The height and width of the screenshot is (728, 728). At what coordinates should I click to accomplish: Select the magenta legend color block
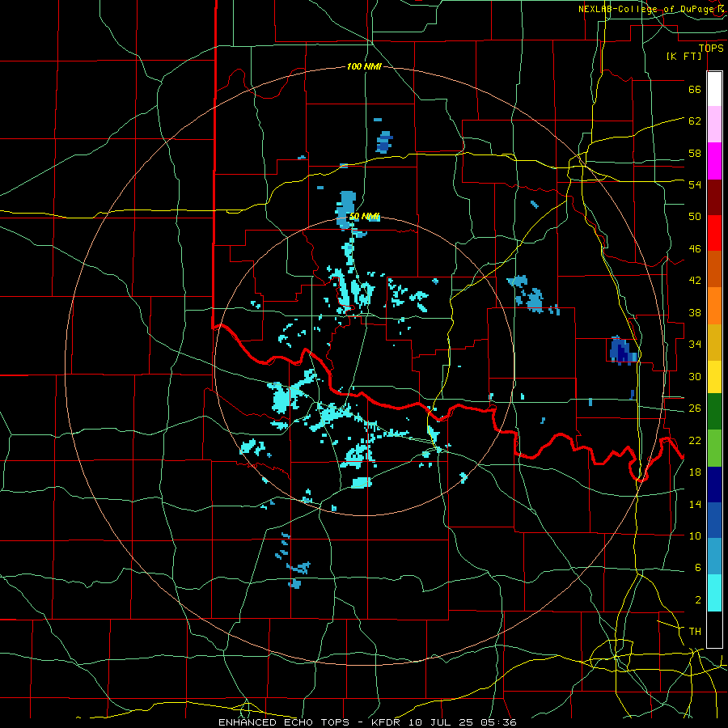[714, 161]
